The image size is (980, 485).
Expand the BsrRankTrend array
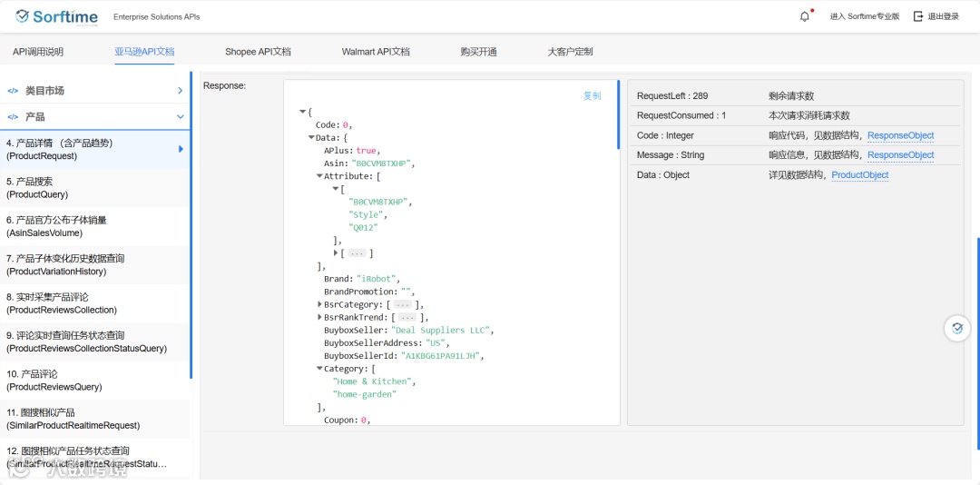click(x=319, y=317)
